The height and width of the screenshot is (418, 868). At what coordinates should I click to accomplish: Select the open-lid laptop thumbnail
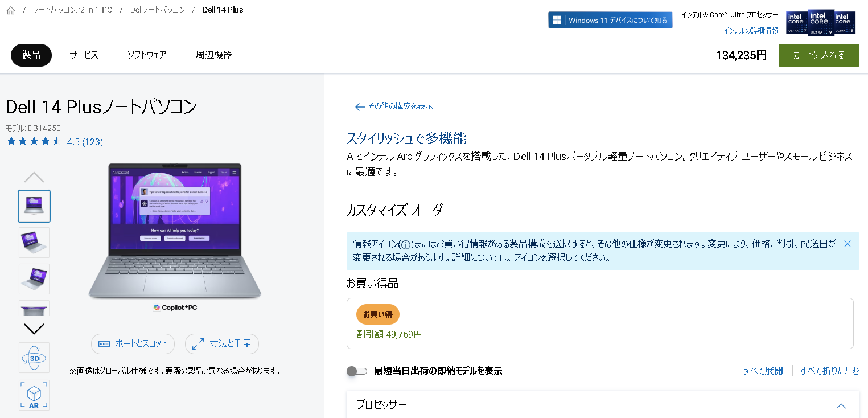pyautogui.click(x=34, y=243)
